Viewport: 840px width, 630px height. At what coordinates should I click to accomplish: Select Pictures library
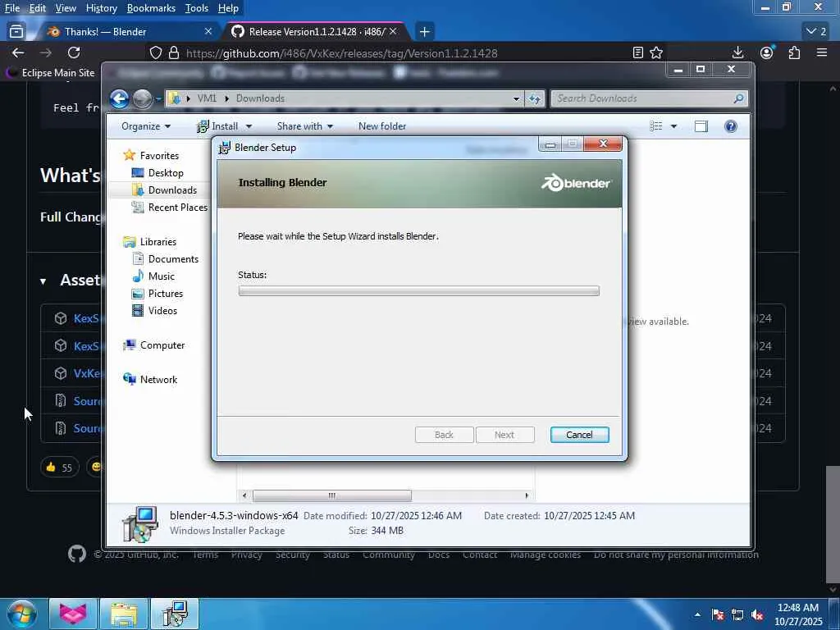click(x=165, y=293)
